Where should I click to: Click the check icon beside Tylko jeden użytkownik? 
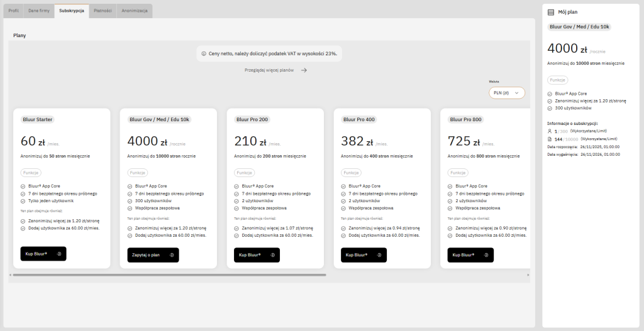tap(23, 201)
